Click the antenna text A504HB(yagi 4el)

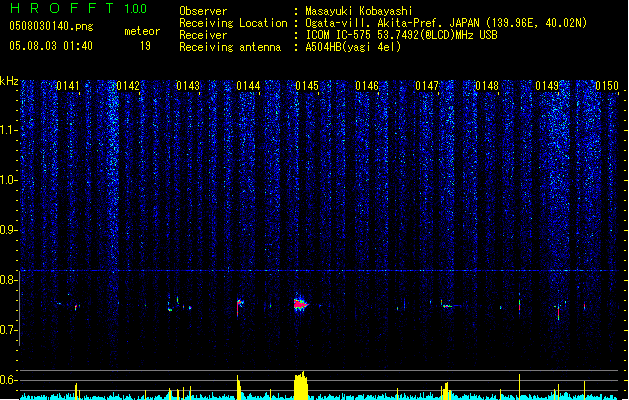[x=353, y=47]
